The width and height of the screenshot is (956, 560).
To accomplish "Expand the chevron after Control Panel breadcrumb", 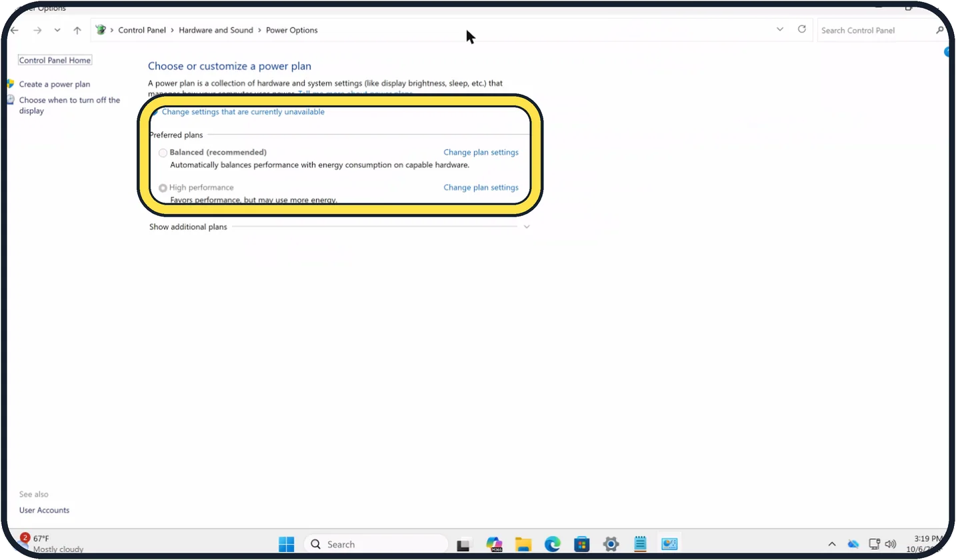I will coord(173,30).
